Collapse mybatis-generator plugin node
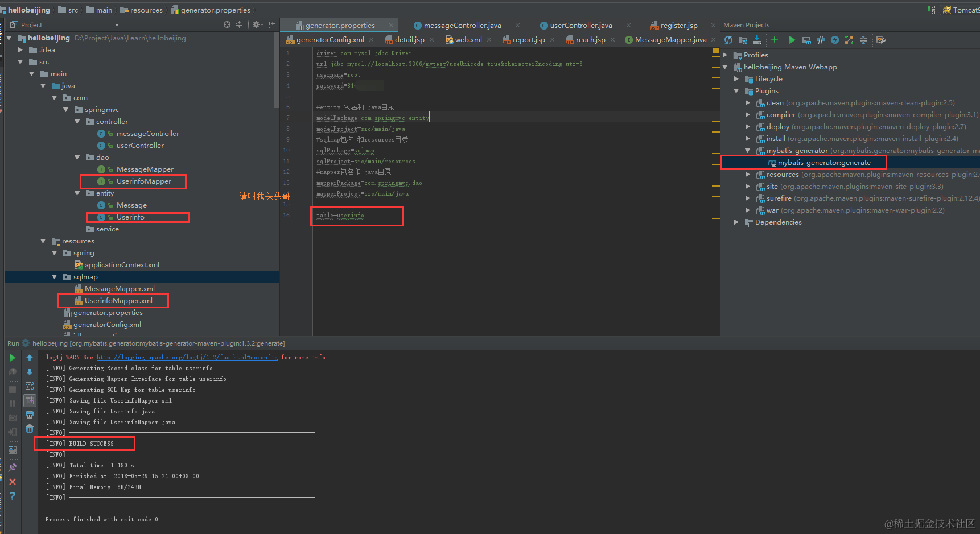 748,151
